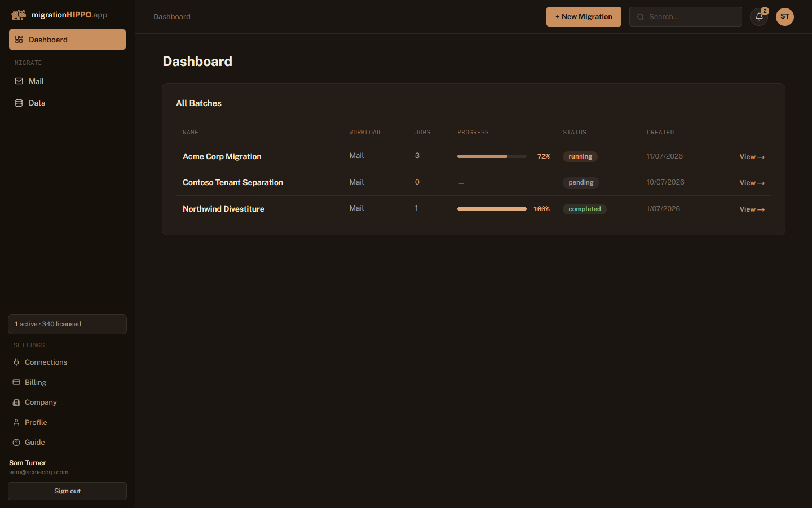Click the 11/07/2026 created date

click(x=665, y=156)
